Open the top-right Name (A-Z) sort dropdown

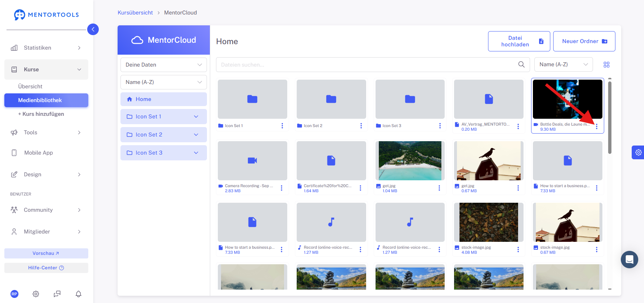(564, 64)
